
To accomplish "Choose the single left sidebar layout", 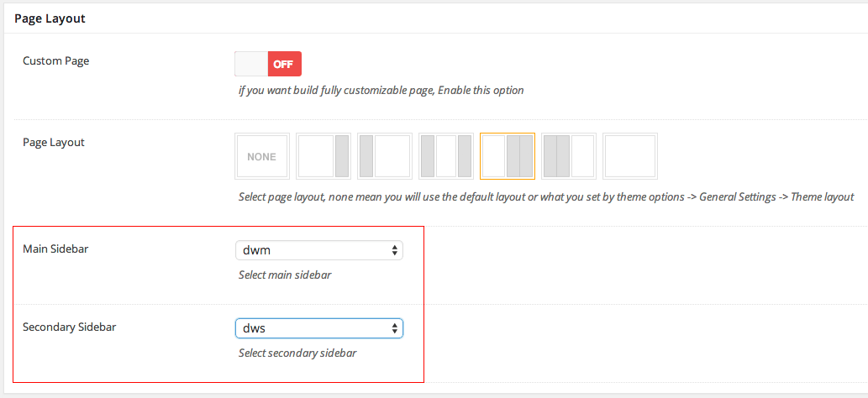I will click(x=385, y=156).
